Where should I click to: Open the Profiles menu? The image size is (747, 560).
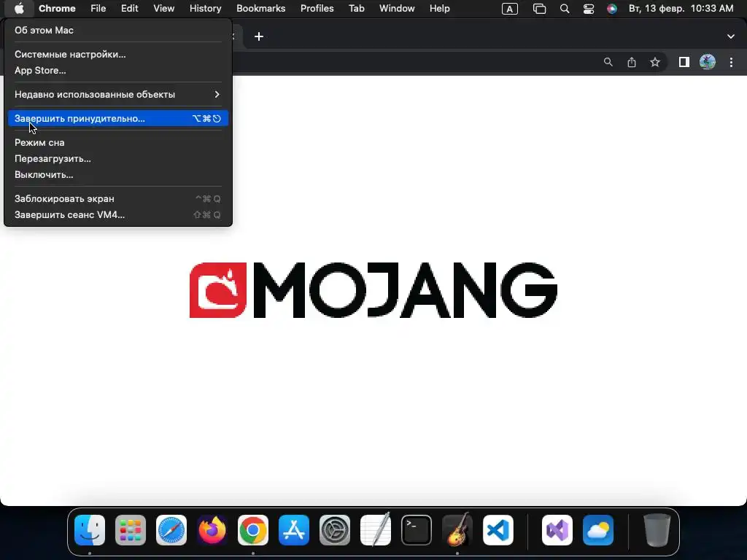click(317, 9)
